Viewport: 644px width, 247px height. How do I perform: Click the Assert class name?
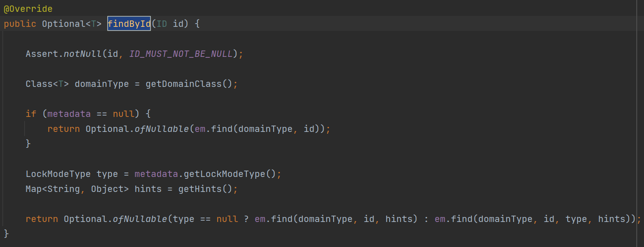point(42,54)
